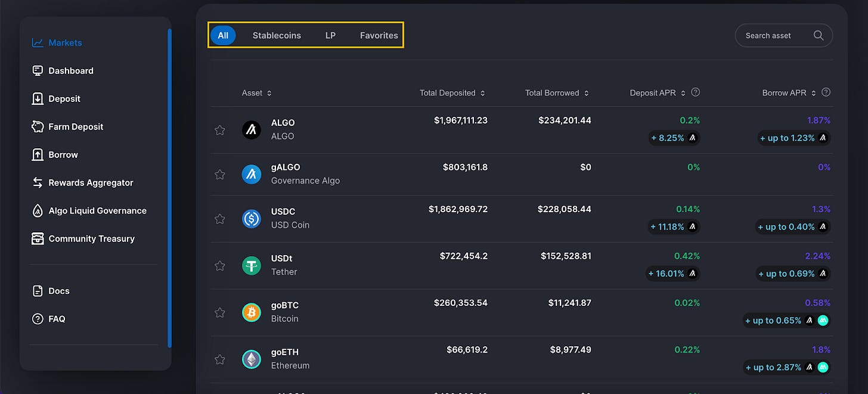The width and height of the screenshot is (868, 394).
Task: Switch to the Stablecoins tab
Action: (277, 35)
